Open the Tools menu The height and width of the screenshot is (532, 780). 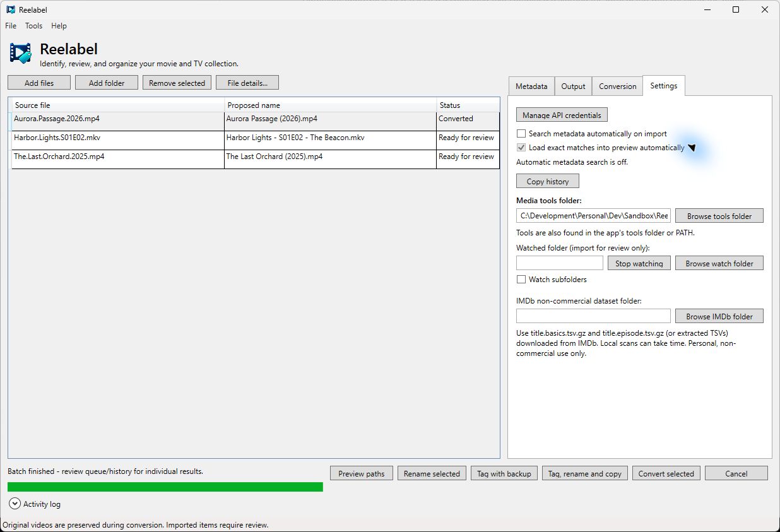[x=33, y=26]
